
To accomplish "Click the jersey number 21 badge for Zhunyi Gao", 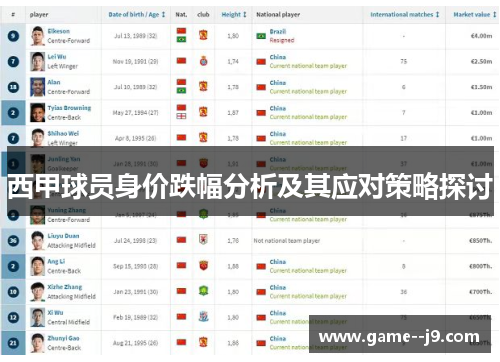I will tap(13, 343).
